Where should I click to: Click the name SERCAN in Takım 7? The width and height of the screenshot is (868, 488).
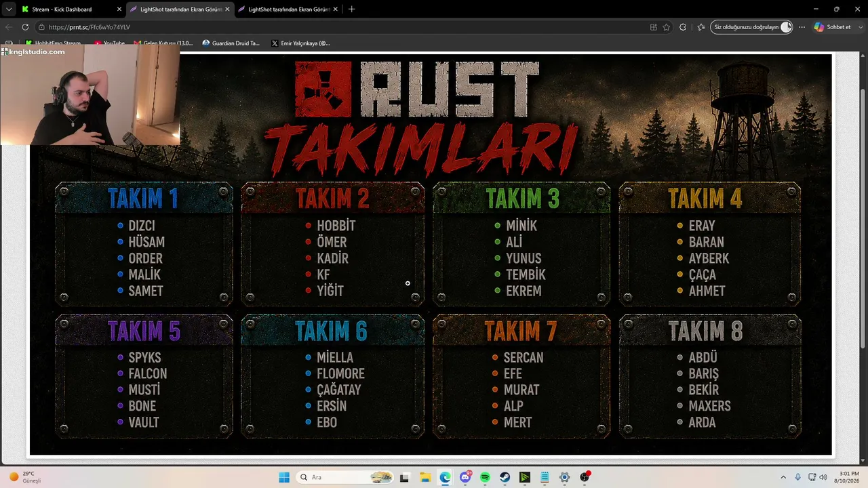(x=524, y=357)
